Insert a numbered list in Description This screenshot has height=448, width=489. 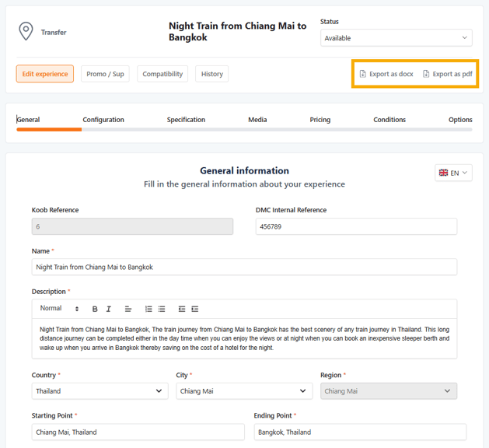point(148,309)
